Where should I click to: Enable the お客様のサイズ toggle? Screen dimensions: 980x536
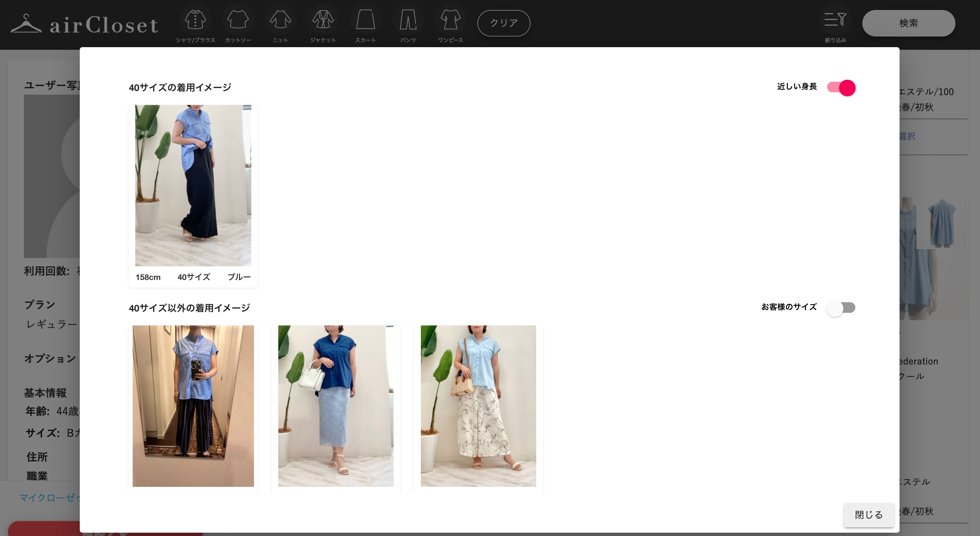point(841,308)
